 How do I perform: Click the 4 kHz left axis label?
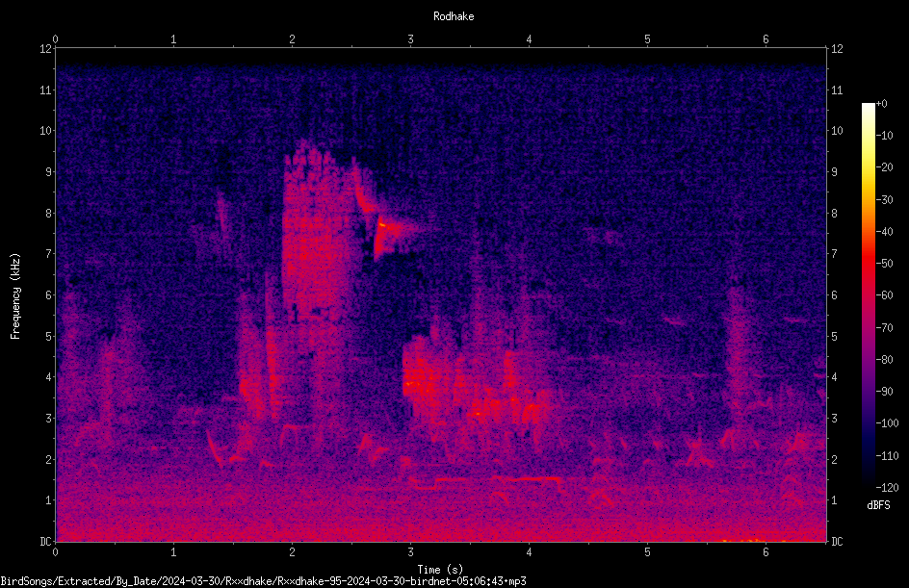(49, 377)
